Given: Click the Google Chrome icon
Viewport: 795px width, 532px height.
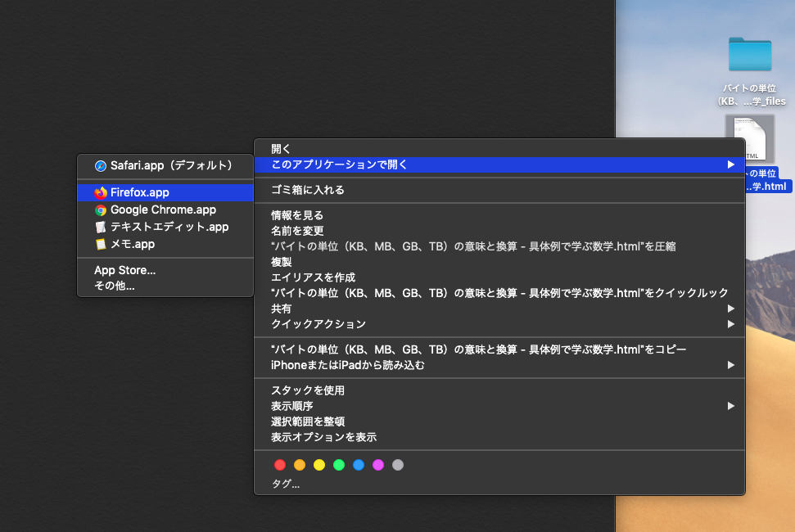Looking at the screenshot, I should (101, 210).
